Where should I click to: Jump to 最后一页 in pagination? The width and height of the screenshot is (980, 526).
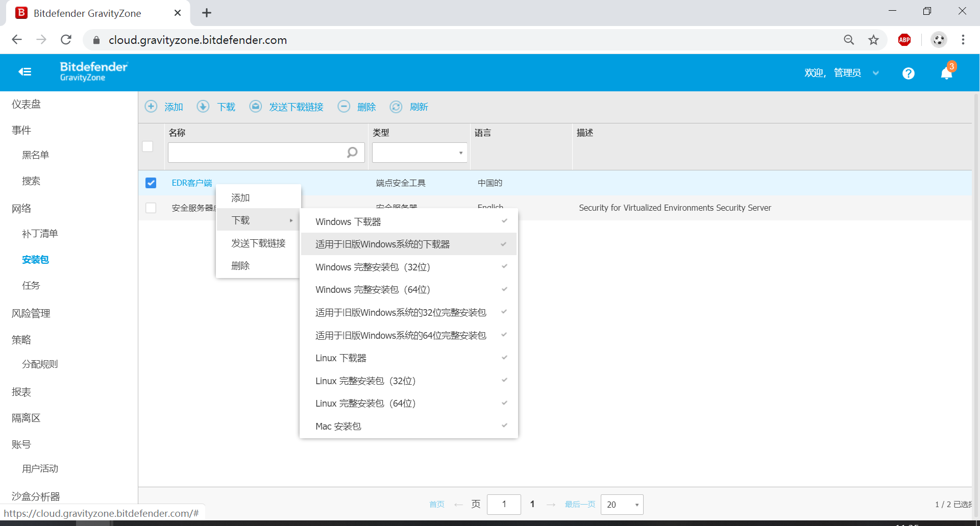click(580, 505)
